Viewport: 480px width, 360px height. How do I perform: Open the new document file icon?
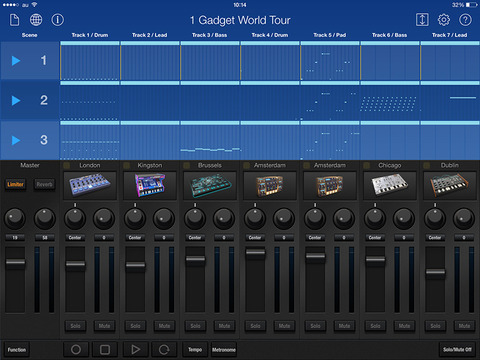[14, 20]
